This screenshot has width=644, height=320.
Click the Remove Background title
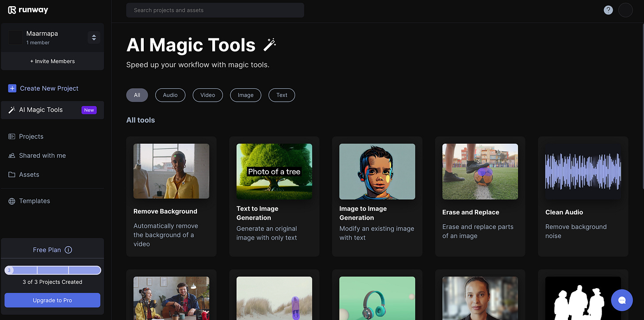165,211
